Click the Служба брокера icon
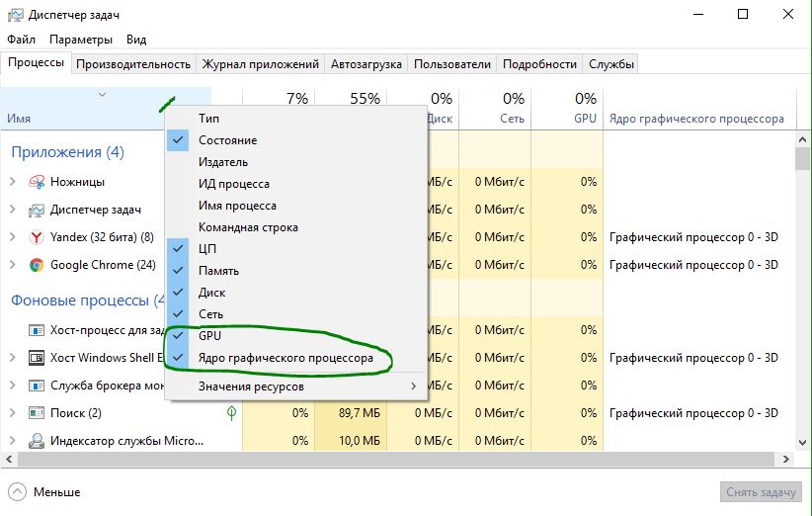Viewport: 812px width, 516px height. [x=37, y=386]
